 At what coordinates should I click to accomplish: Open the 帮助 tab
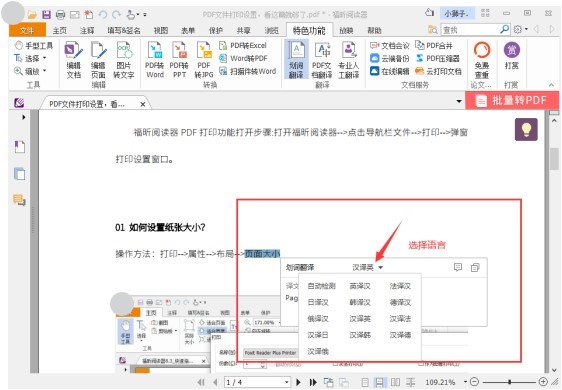(374, 30)
